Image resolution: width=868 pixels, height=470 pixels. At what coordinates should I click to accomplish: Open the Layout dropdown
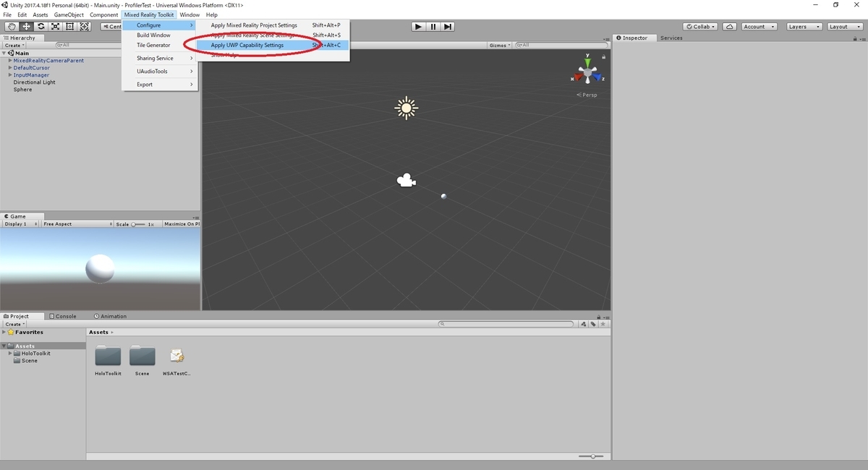pyautogui.click(x=843, y=27)
